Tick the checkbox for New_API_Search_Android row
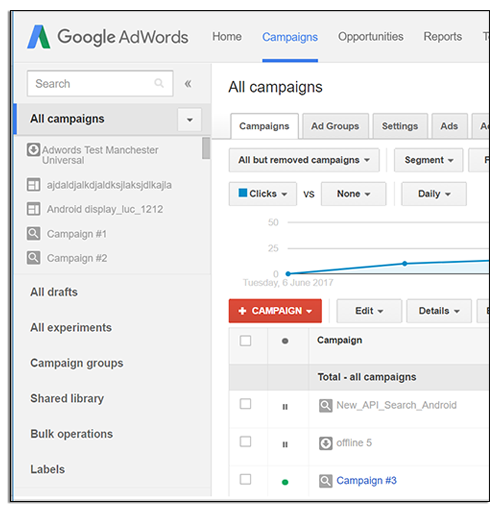Screen dimensions: 500x512 tap(245, 404)
